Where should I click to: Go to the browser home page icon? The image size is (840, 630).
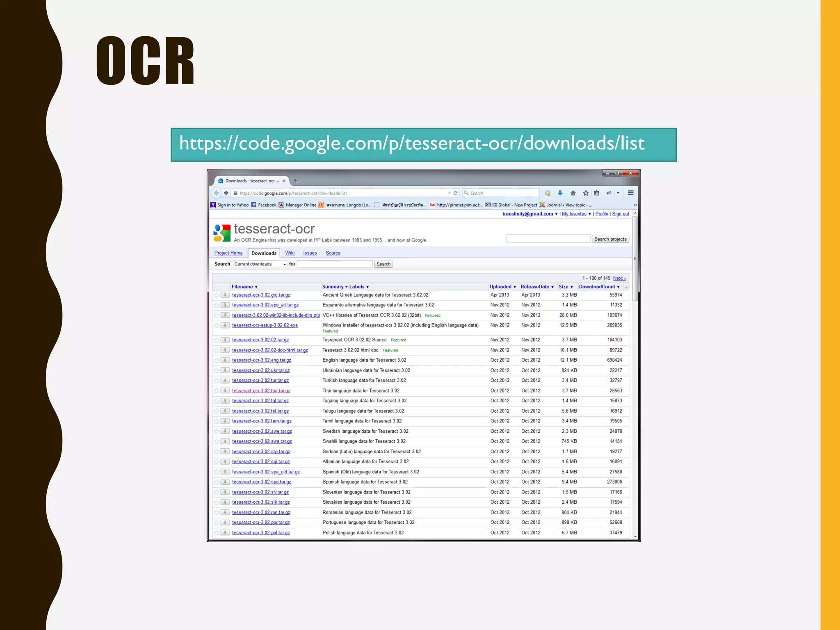pos(573,193)
